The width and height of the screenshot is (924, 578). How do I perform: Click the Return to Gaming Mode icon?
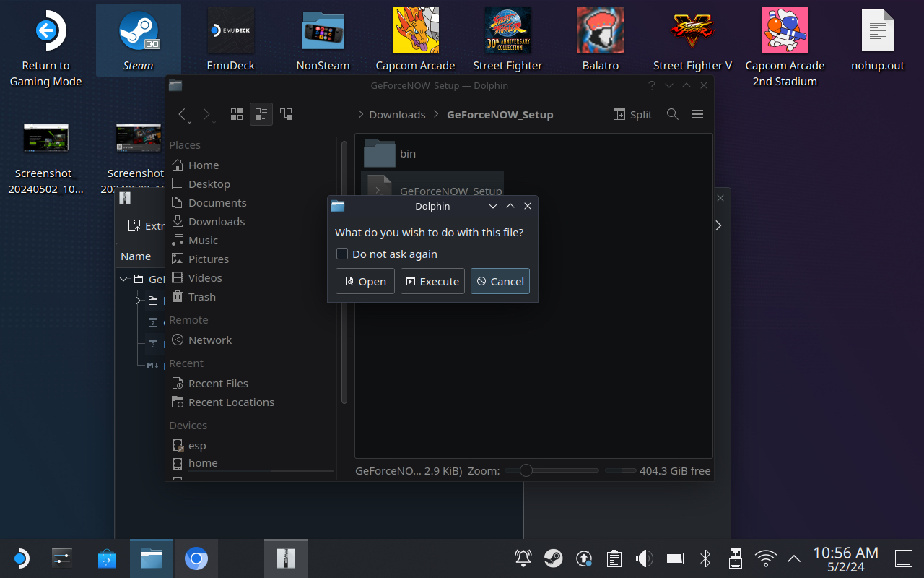coord(45,48)
